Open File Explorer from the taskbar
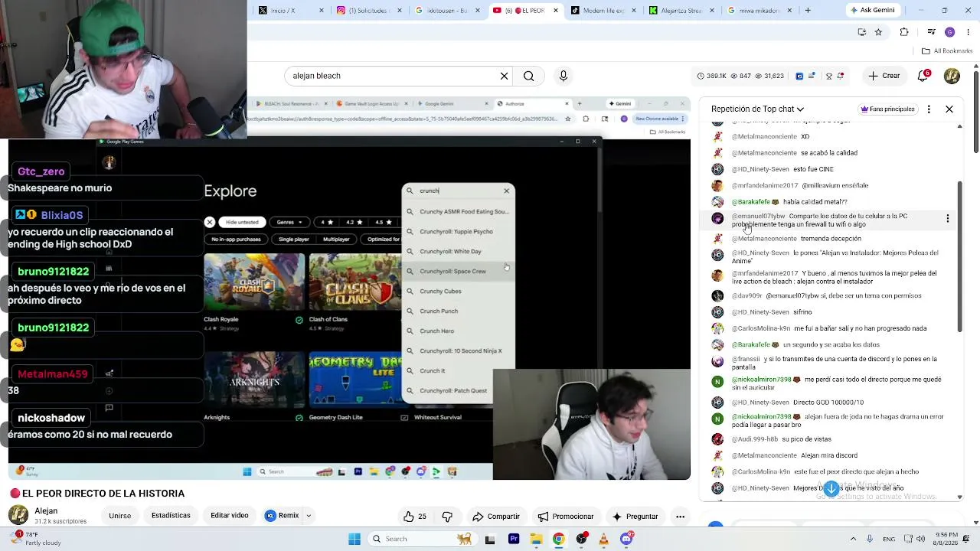980x551 pixels. pyautogui.click(x=536, y=539)
